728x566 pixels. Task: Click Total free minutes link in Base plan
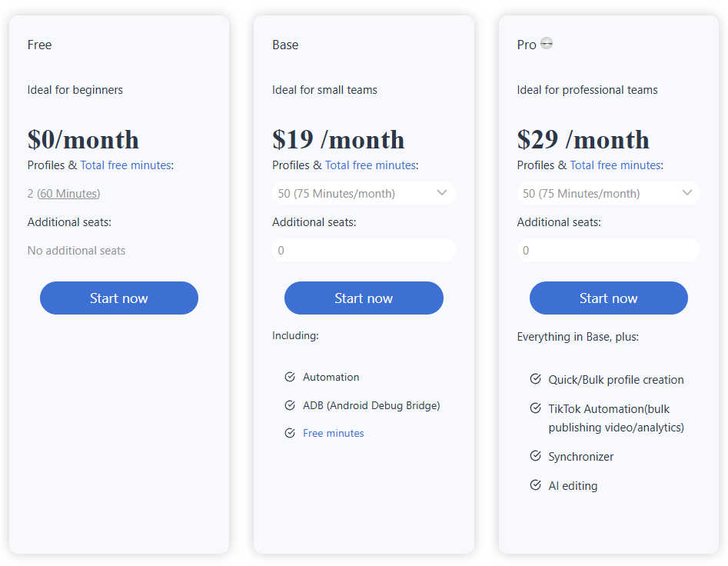[x=371, y=165]
